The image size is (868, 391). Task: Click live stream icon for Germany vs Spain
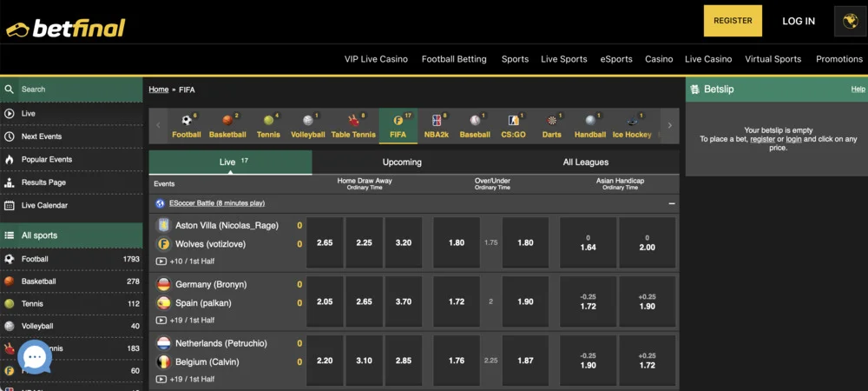coord(161,320)
